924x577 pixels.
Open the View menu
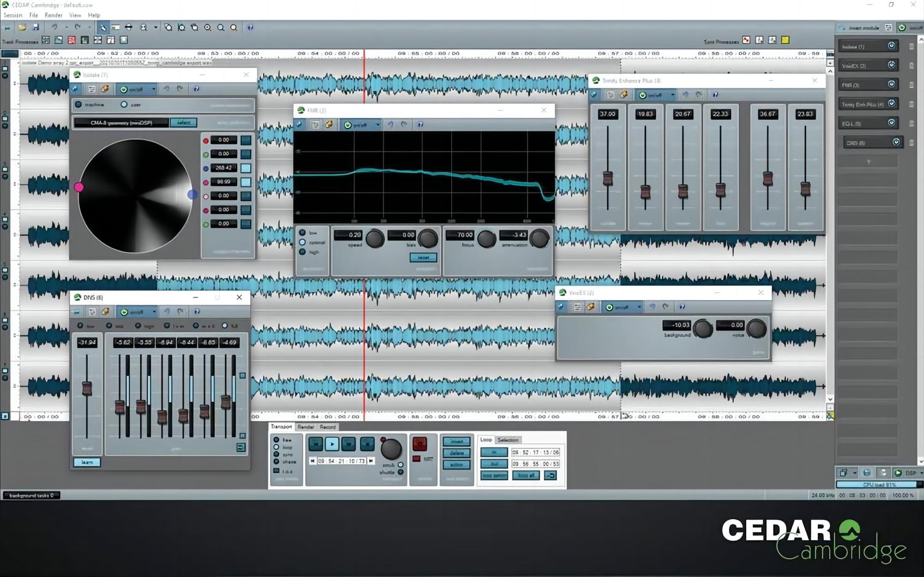75,15
